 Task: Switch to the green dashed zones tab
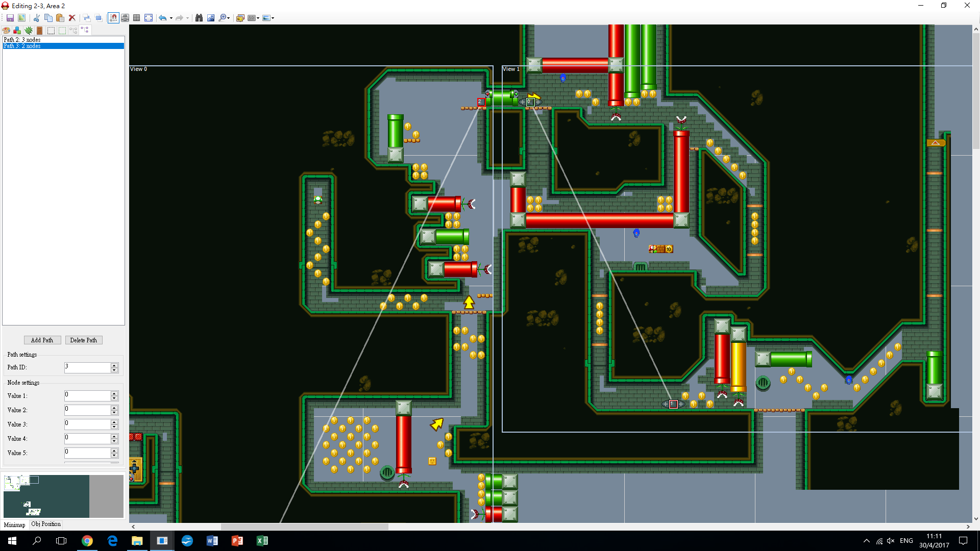click(62, 31)
